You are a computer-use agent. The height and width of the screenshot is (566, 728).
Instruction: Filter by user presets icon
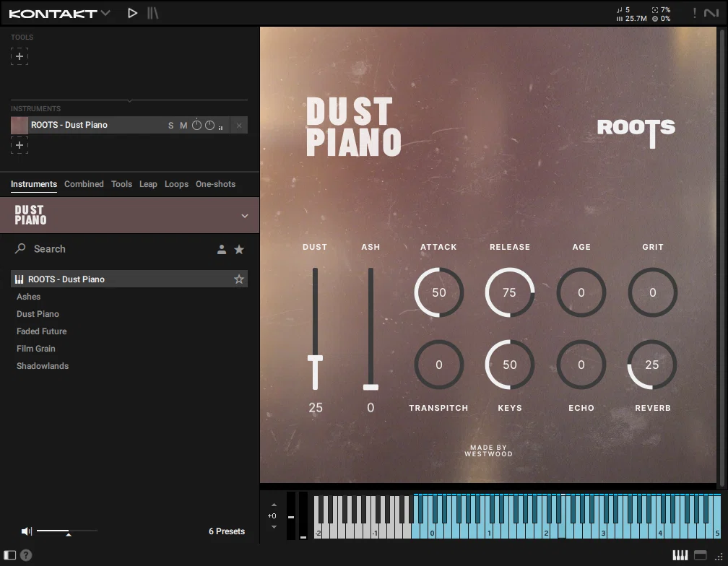click(222, 250)
